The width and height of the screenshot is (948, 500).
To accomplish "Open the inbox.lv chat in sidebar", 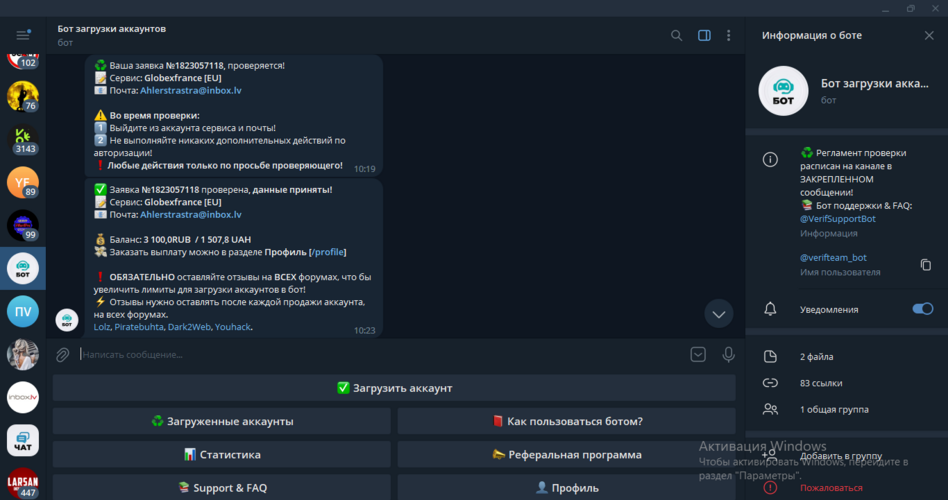I will 23,397.
